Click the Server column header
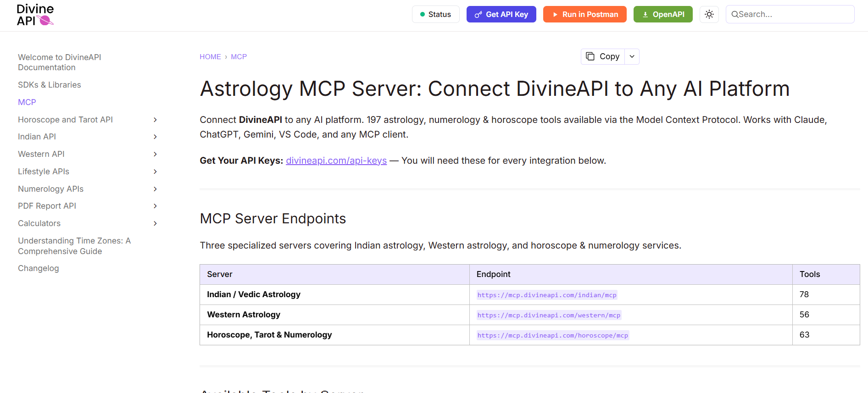868x393 pixels. click(334, 274)
